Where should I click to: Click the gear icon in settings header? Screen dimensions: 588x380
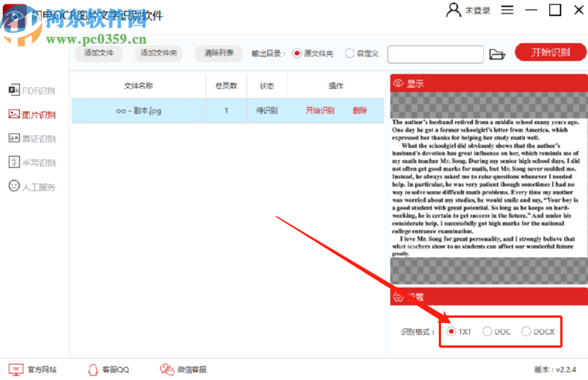coord(398,297)
